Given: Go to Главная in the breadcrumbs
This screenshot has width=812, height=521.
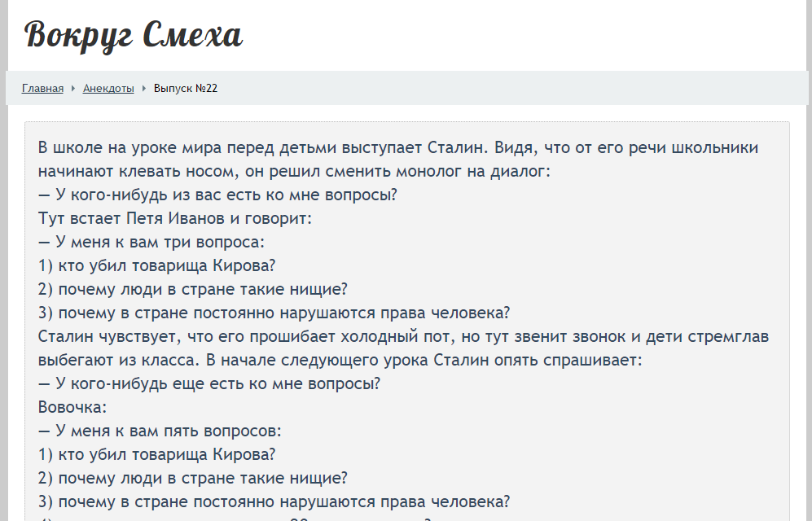Looking at the screenshot, I should 42,89.
